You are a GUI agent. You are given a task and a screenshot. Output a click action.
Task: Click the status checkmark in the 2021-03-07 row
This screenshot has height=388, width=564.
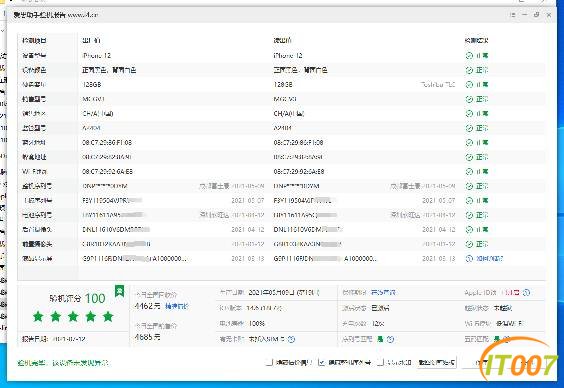469,200
